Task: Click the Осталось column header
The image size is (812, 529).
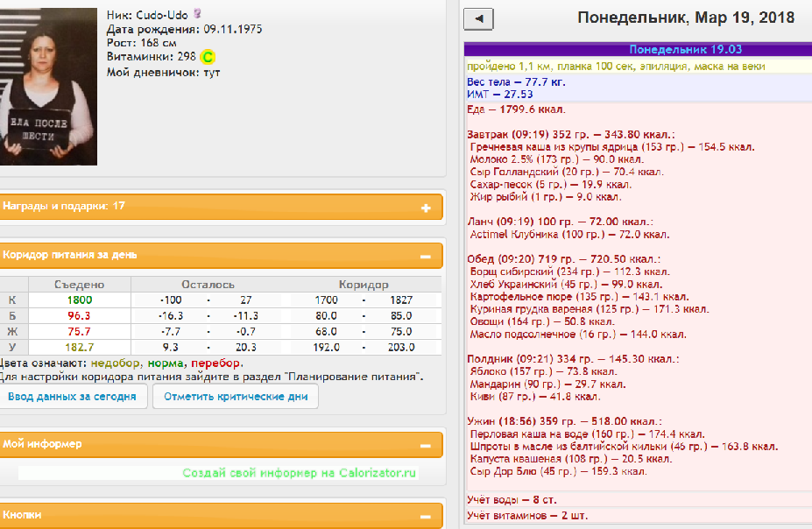Action: 208,285
